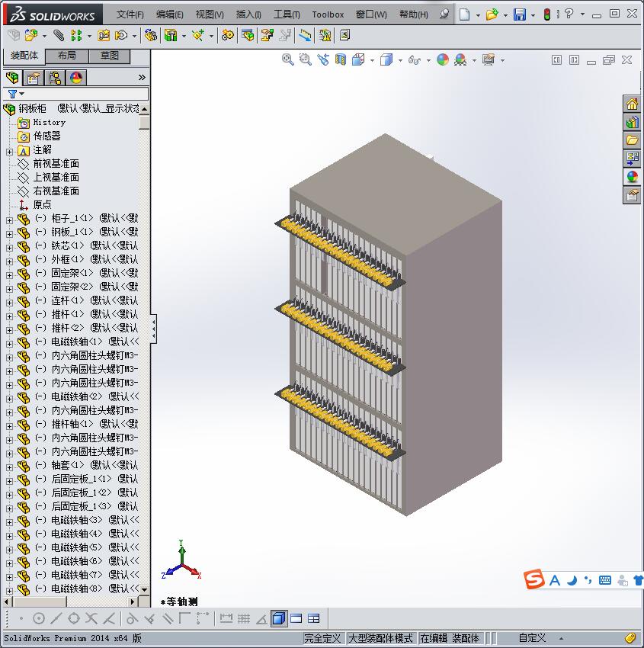The height and width of the screenshot is (648, 644).
Task: Click feature tree horizontal scrollbar right arrow
Action: click(132, 601)
